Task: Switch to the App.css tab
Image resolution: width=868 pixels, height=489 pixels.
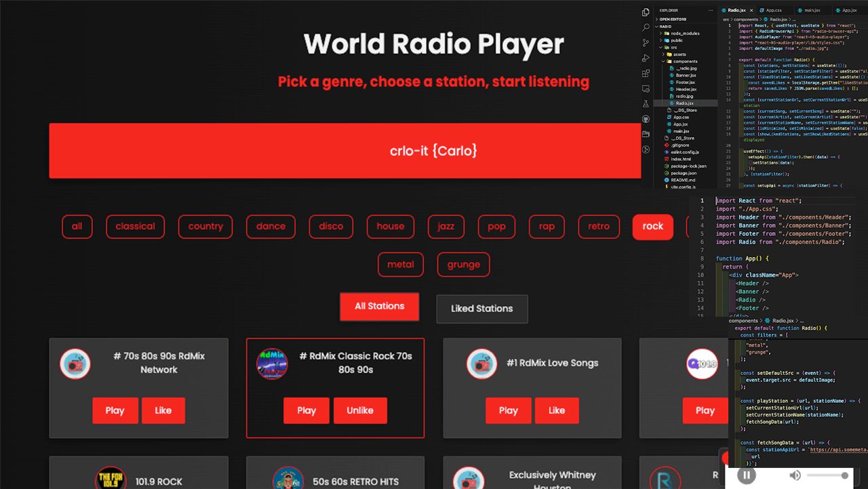Action: (774, 10)
